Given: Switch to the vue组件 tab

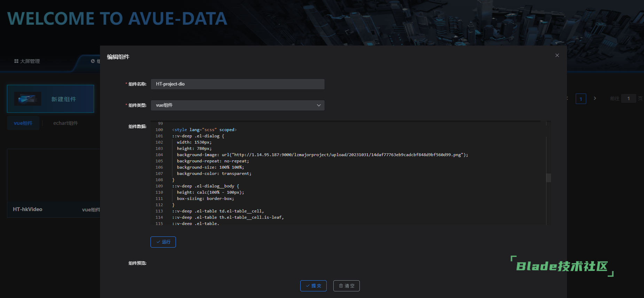Looking at the screenshot, I should 23,123.
